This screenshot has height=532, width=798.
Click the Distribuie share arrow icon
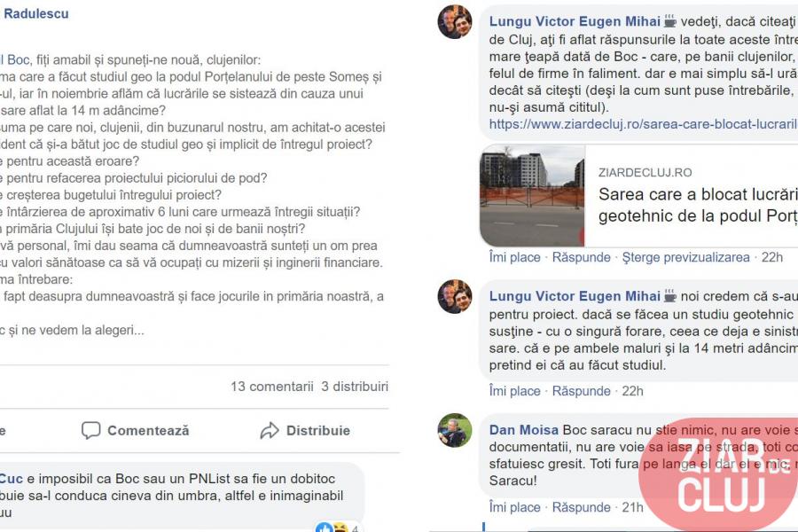[x=270, y=430]
